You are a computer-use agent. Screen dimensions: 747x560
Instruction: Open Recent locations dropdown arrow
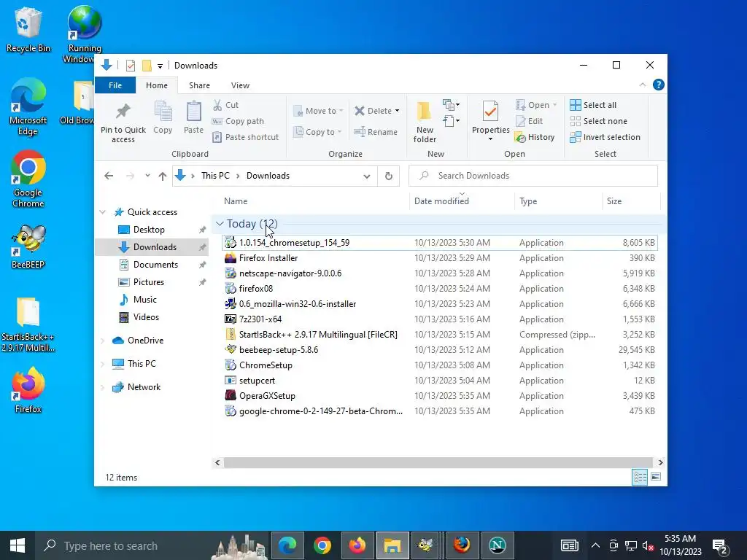(147, 176)
